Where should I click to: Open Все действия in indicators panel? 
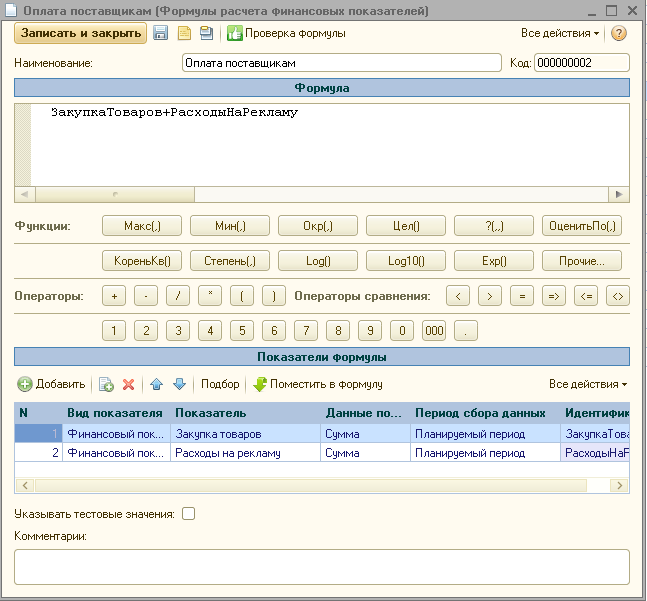588,384
